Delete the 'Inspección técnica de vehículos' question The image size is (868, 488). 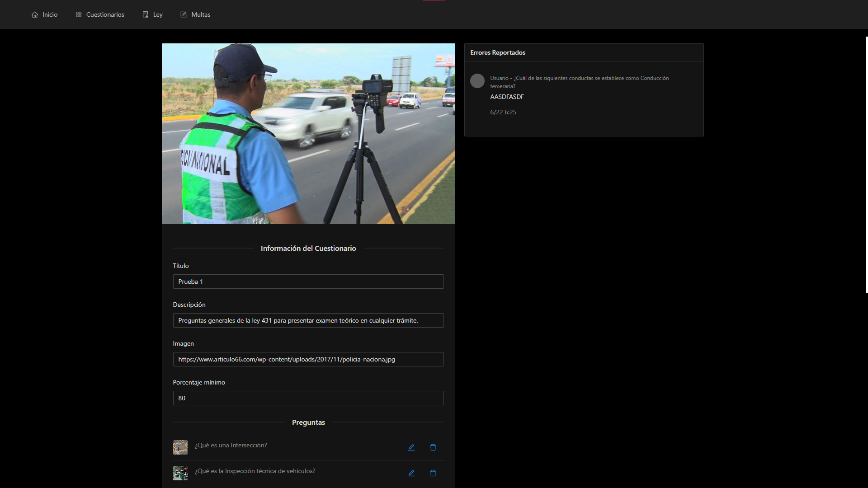point(433,473)
